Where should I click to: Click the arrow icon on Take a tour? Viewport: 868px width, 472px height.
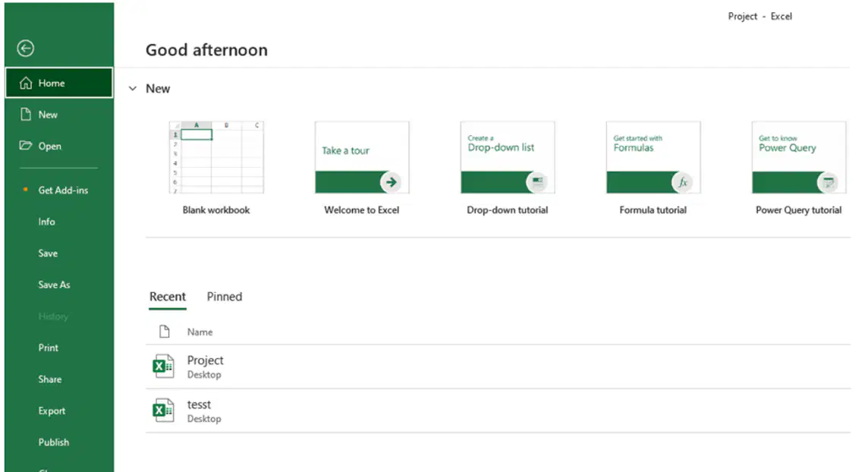point(392,182)
